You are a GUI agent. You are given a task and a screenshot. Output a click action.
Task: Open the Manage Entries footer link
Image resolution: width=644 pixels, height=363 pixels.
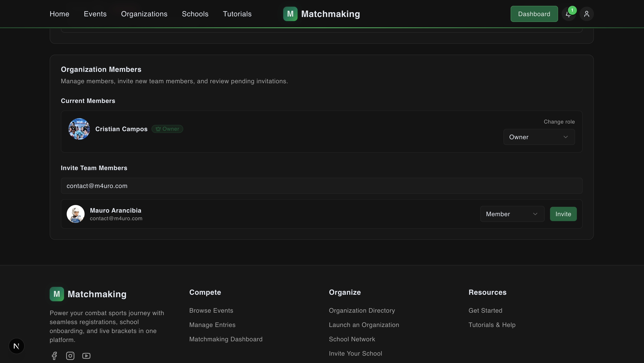[x=212, y=325]
